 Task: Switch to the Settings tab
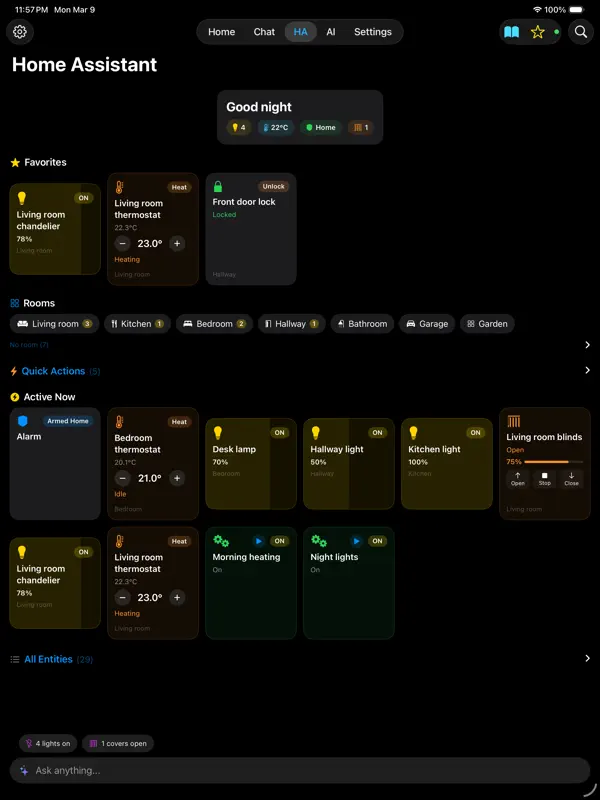click(373, 32)
